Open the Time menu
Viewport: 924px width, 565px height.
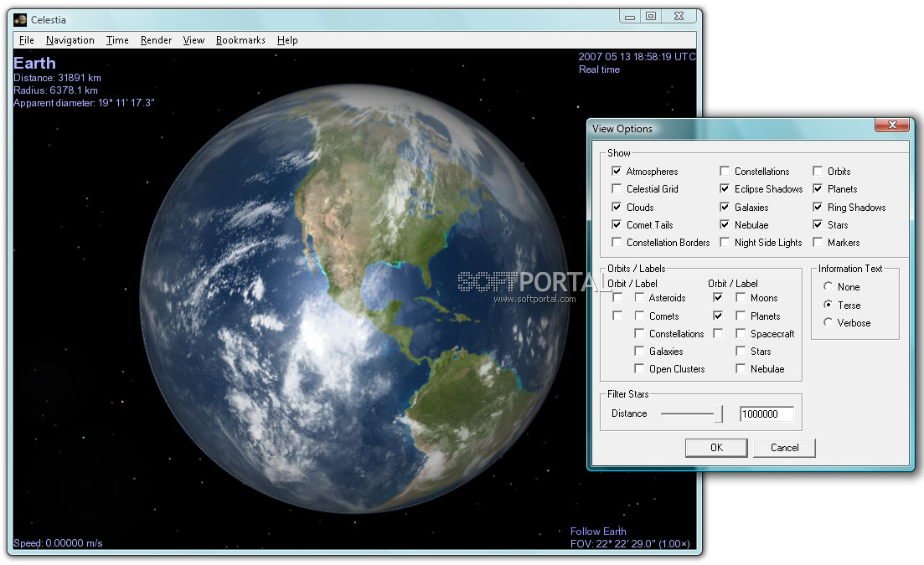tap(117, 40)
